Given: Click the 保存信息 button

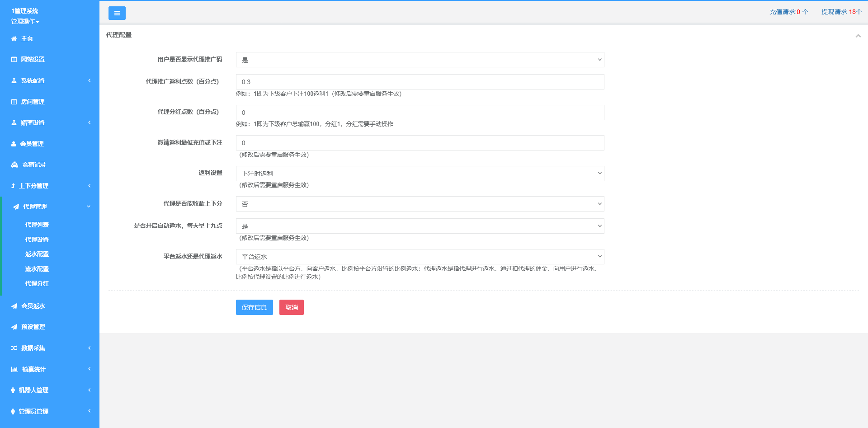Looking at the screenshot, I should tap(254, 307).
